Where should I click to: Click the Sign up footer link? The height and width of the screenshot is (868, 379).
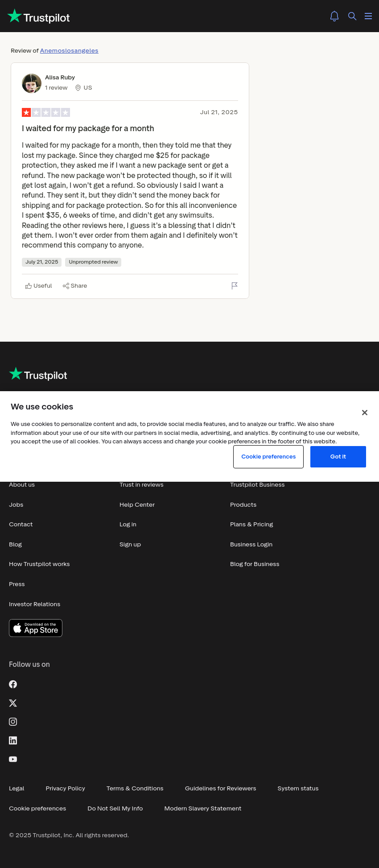coord(130,545)
